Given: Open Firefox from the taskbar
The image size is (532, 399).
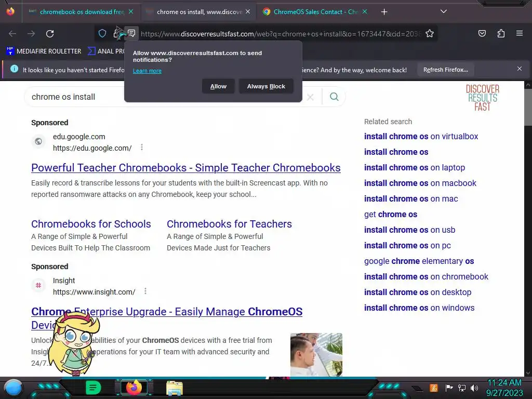Looking at the screenshot, I should (x=134, y=388).
